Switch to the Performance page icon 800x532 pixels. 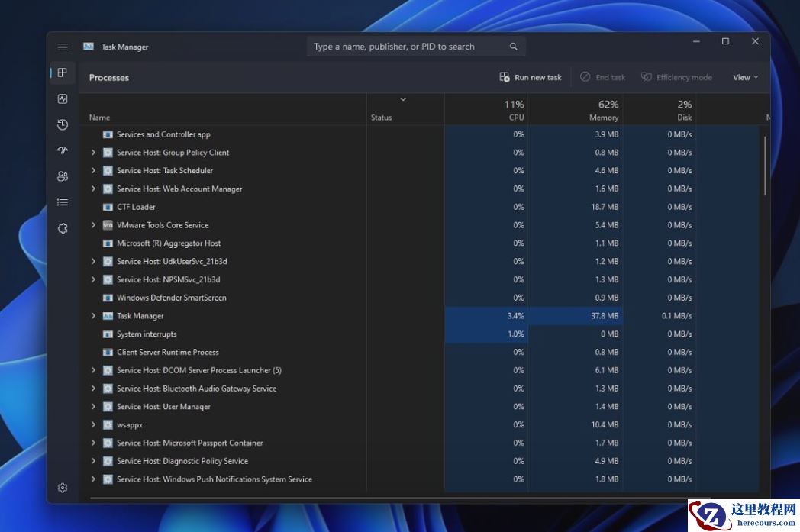coord(63,98)
